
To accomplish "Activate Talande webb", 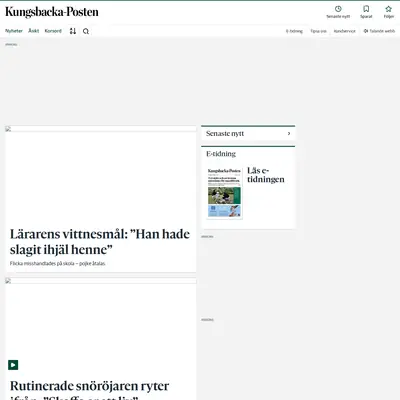I will click(379, 31).
